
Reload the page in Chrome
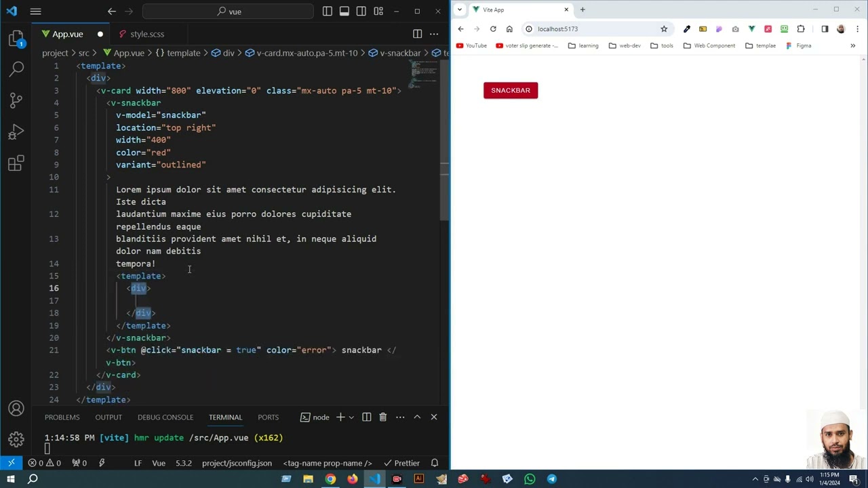(x=493, y=29)
